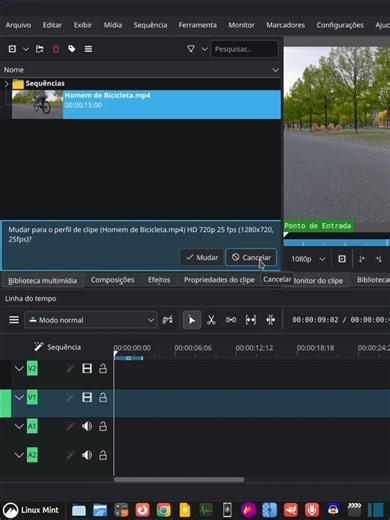This screenshot has width=390, height=520.
Task: Select the Selection arrow tool
Action: click(x=192, y=320)
